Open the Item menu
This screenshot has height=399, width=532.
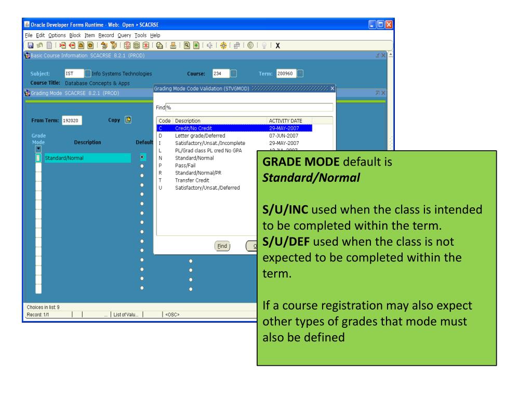click(x=89, y=35)
